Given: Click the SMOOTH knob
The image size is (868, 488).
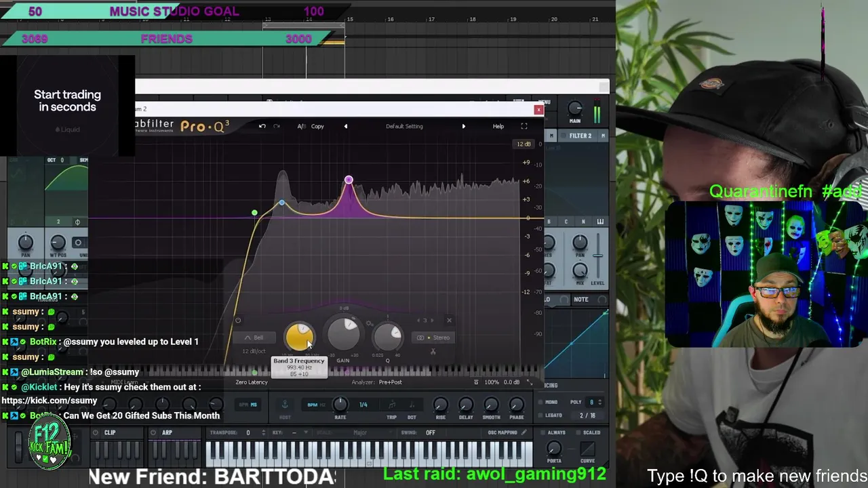Looking at the screenshot, I should click(491, 405).
